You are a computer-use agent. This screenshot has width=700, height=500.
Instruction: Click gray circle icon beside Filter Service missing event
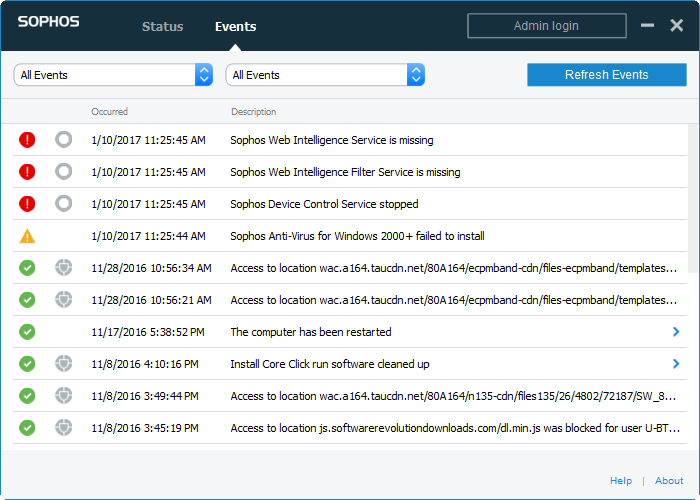click(x=63, y=172)
